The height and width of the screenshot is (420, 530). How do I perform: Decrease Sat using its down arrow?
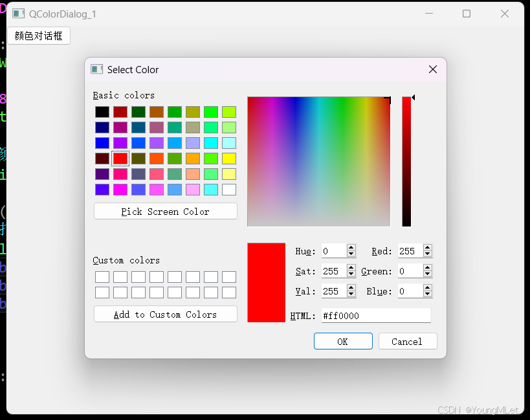pyautogui.click(x=351, y=274)
